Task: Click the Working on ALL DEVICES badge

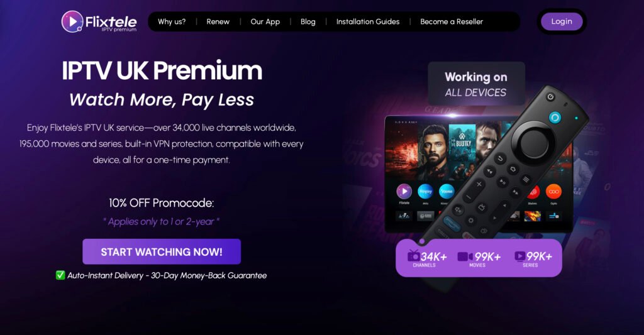Action: pos(476,84)
